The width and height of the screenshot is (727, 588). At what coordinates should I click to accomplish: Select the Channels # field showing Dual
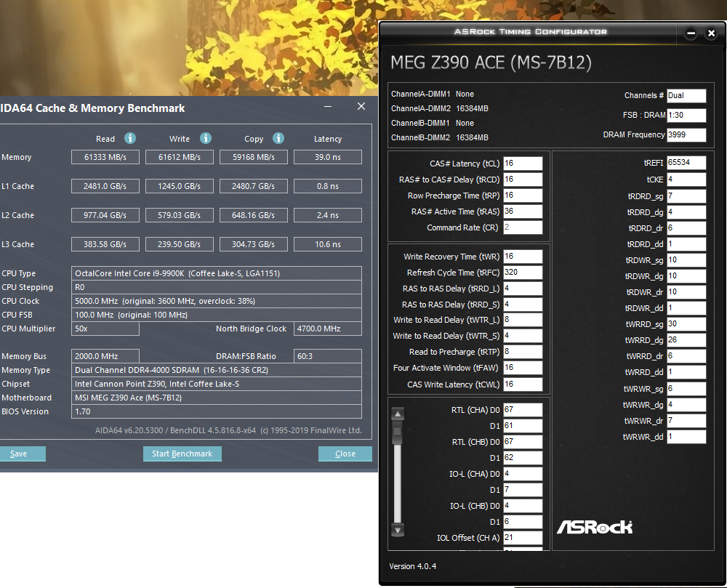(x=686, y=95)
